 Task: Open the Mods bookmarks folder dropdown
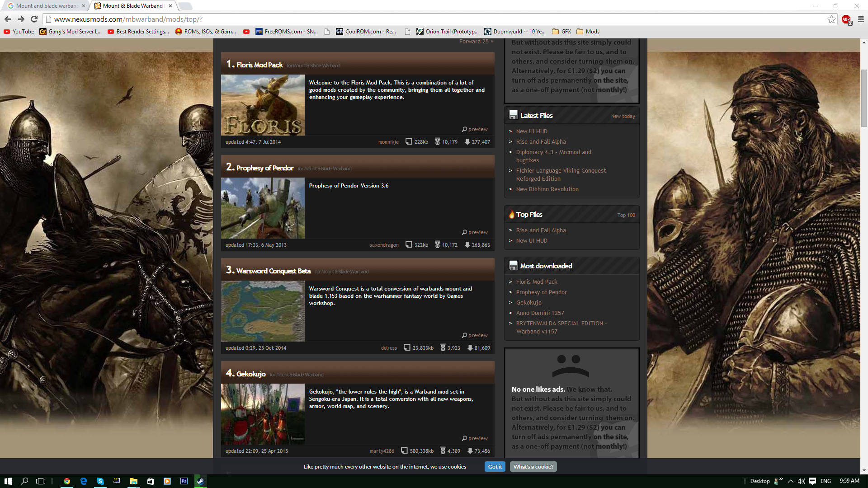tap(588, 32)
